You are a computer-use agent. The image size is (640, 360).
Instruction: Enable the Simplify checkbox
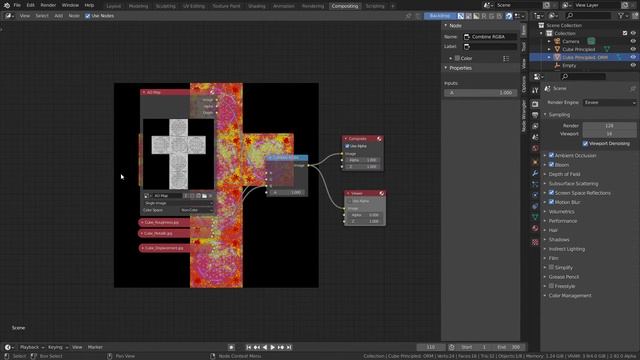(551, 267)
